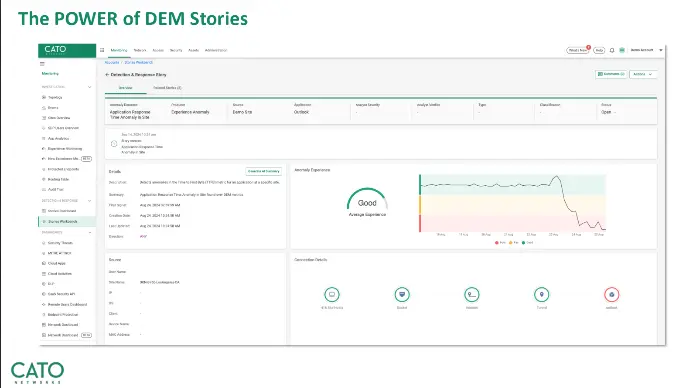Click the anomaly experience line chart
The width and height of the screenshot is (696, 388).
pos(513,203)
